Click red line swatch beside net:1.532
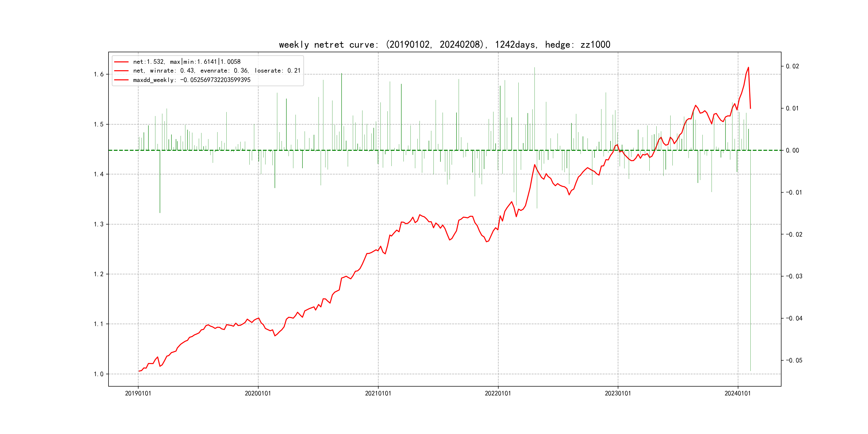 (121, 62)
